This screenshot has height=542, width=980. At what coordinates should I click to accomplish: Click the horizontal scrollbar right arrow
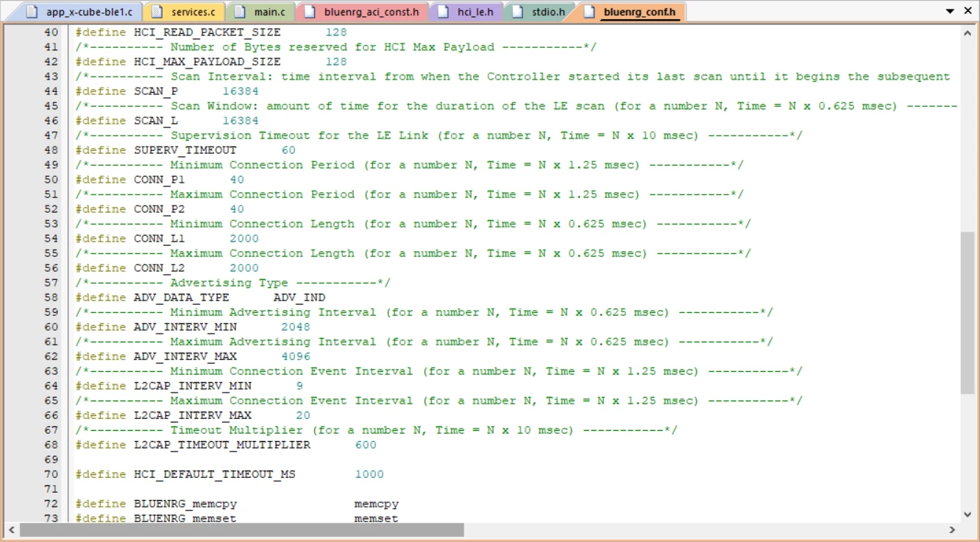click(x=952, y=529)
